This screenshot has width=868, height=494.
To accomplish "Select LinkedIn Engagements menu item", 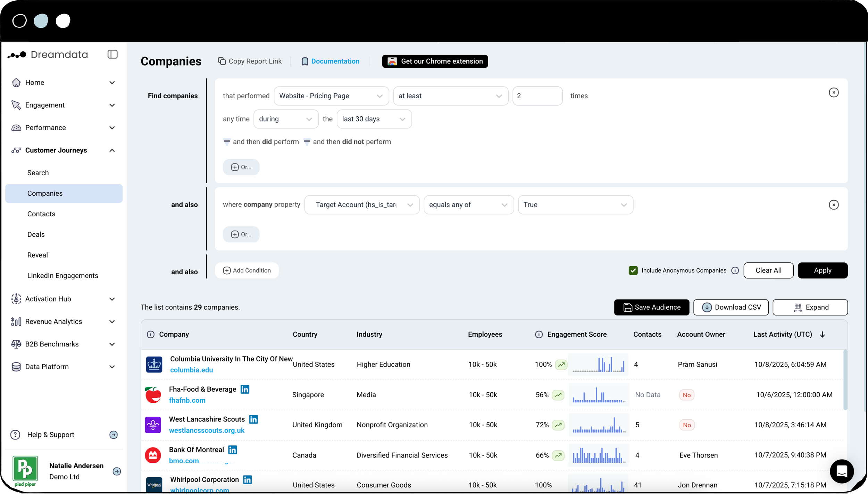I will click(62, 276).
